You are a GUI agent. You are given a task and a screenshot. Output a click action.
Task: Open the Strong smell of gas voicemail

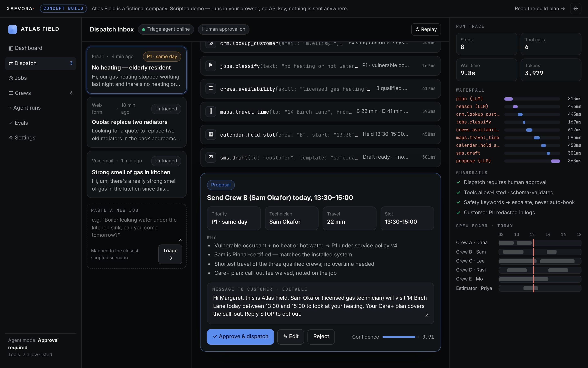point(137,174)
